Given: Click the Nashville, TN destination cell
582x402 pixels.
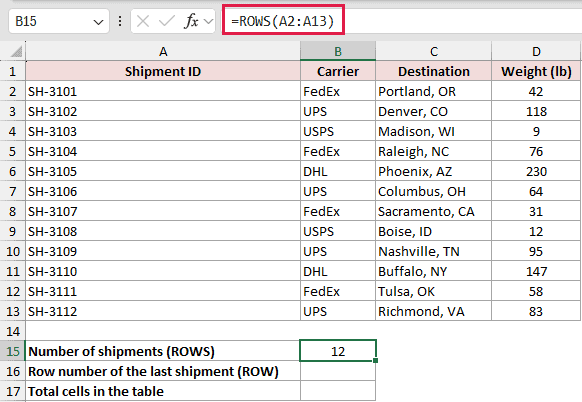Looking at the screenshot, I should tap(434, 252).
